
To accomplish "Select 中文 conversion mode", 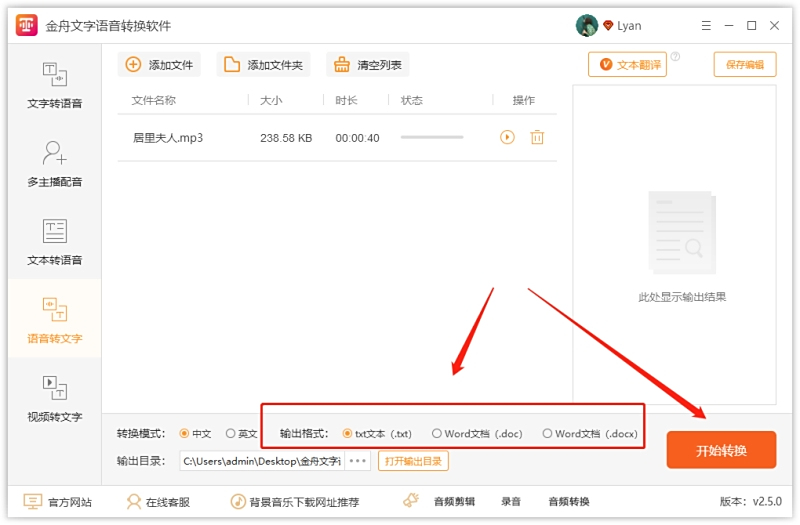I will (x=184, y=434).
